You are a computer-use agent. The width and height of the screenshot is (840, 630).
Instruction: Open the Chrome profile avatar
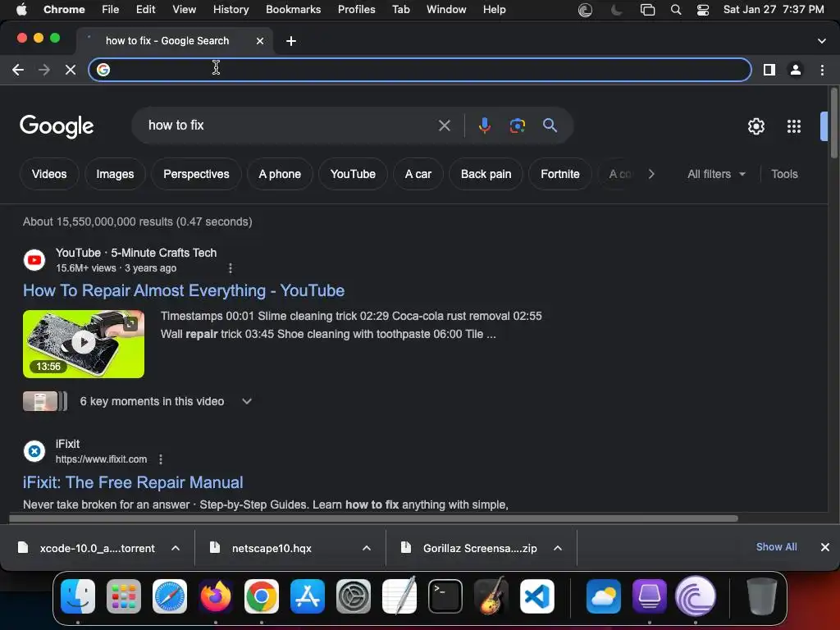(796, 70)
